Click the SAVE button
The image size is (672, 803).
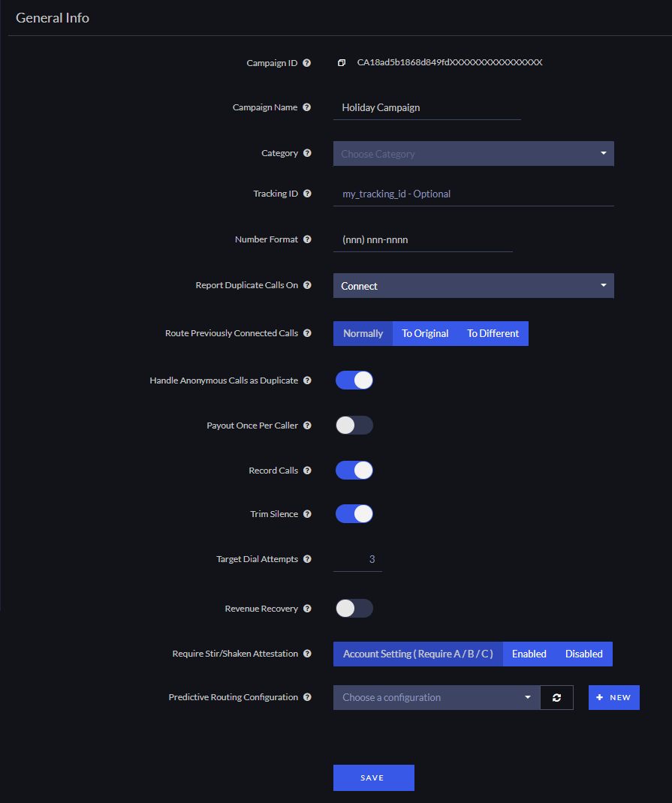373,777
